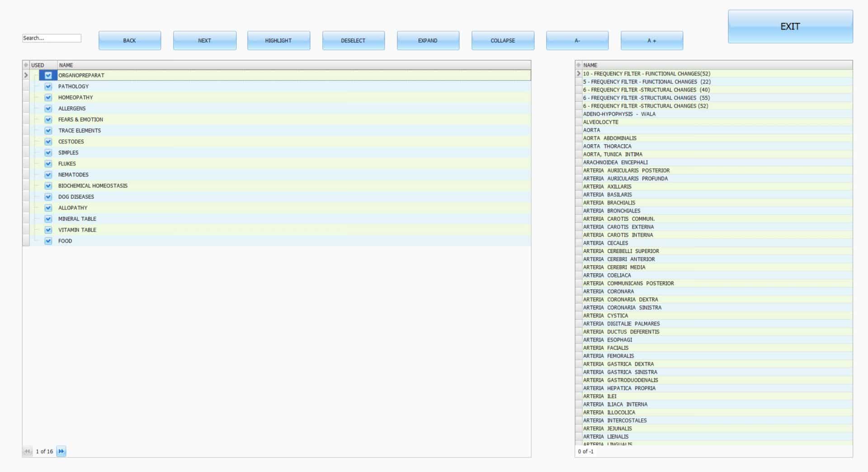Click the NEXT button
This screenshot has width=868, height=472.
pyautogui.click(x=204, y=40)
